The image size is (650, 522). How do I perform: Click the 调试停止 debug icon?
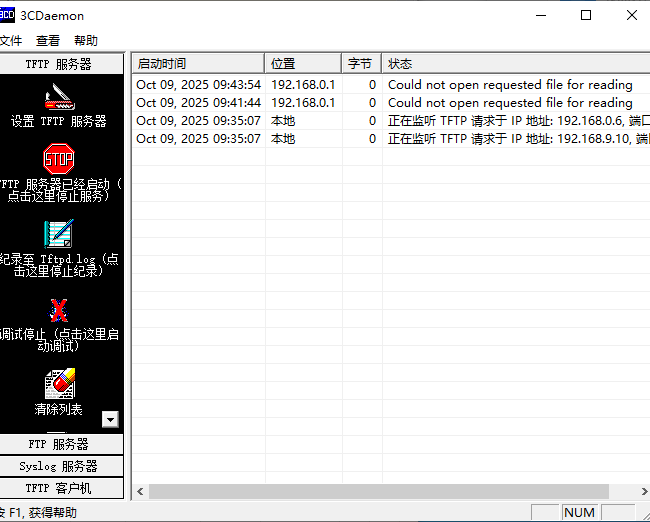59,309
